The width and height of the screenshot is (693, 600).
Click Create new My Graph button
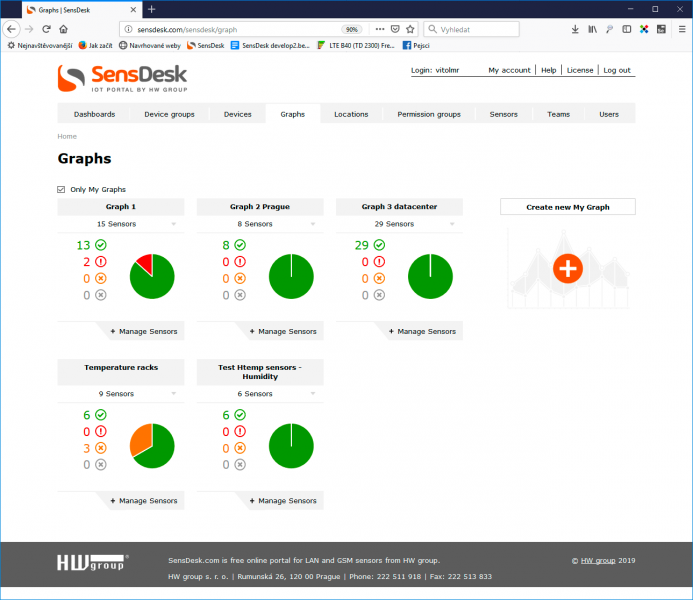[567, 207]
